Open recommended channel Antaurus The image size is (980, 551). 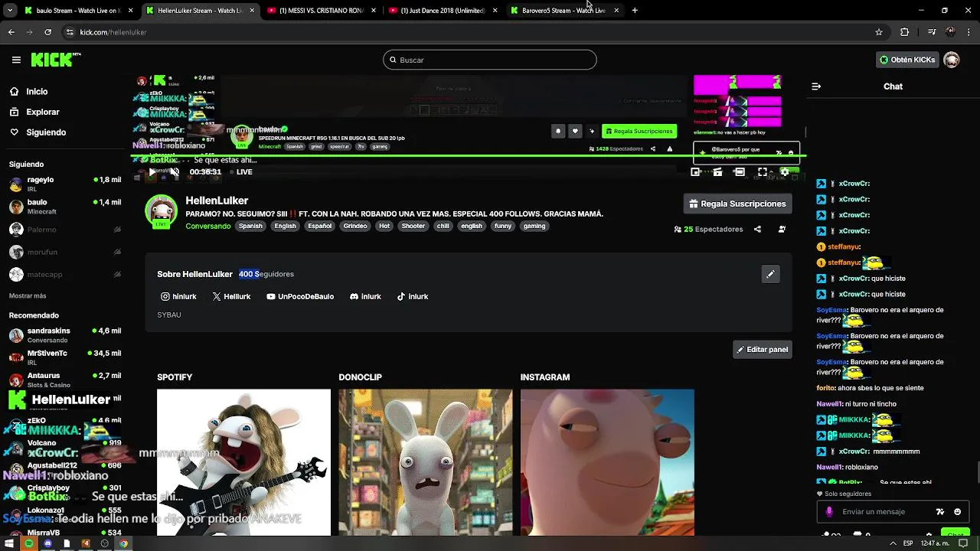(65, 380)
